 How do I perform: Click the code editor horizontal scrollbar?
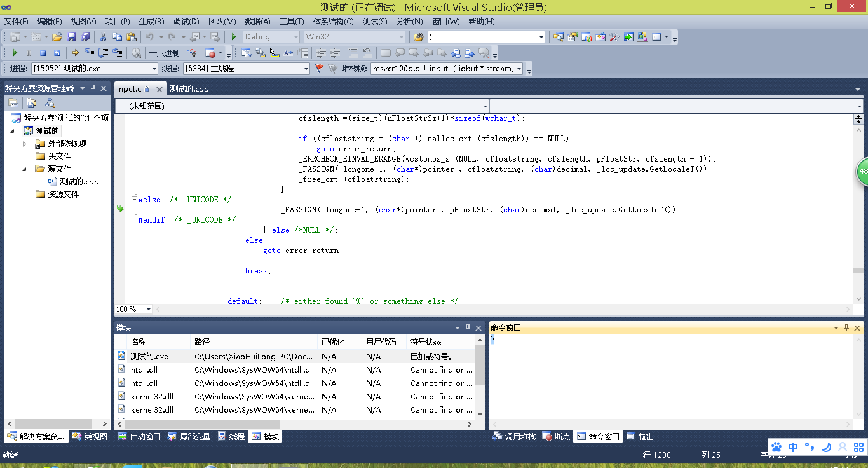(x=503, y=309)
